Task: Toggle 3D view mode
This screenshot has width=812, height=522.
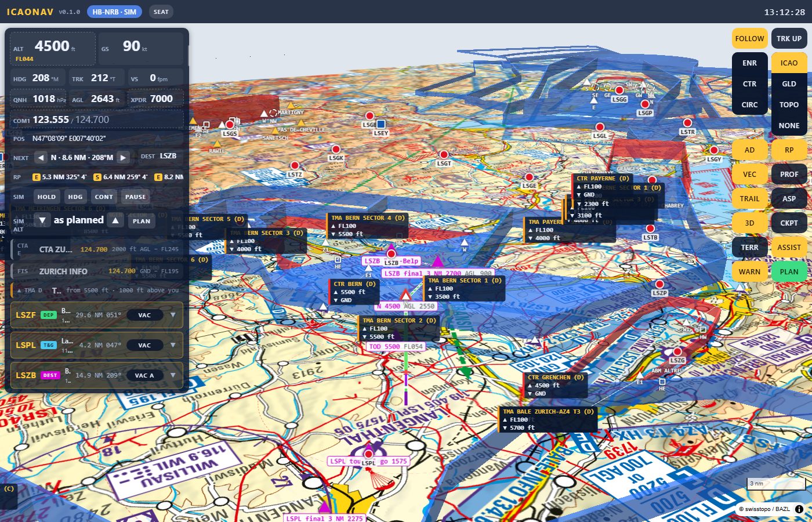Action: 749,223
